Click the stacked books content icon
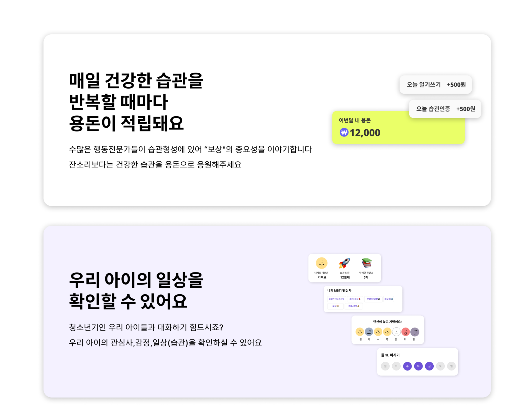532x407 pixels. point(367,263)
